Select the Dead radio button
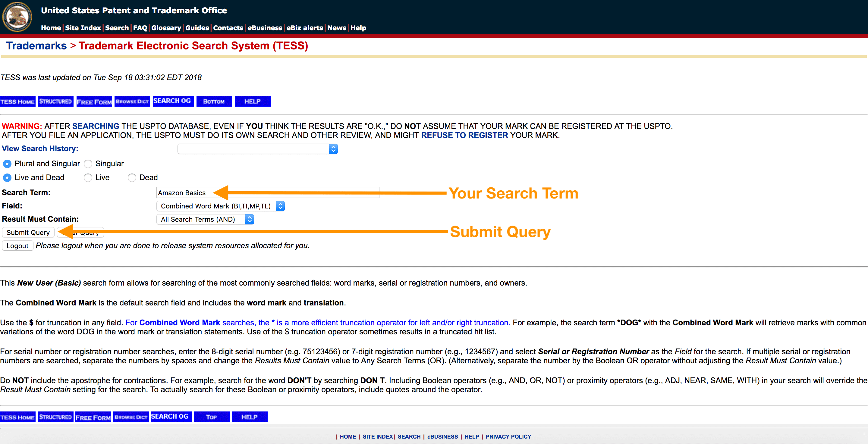Image resolution: width=868 pixels, height=444 pixels. click(x=132, y=178)
